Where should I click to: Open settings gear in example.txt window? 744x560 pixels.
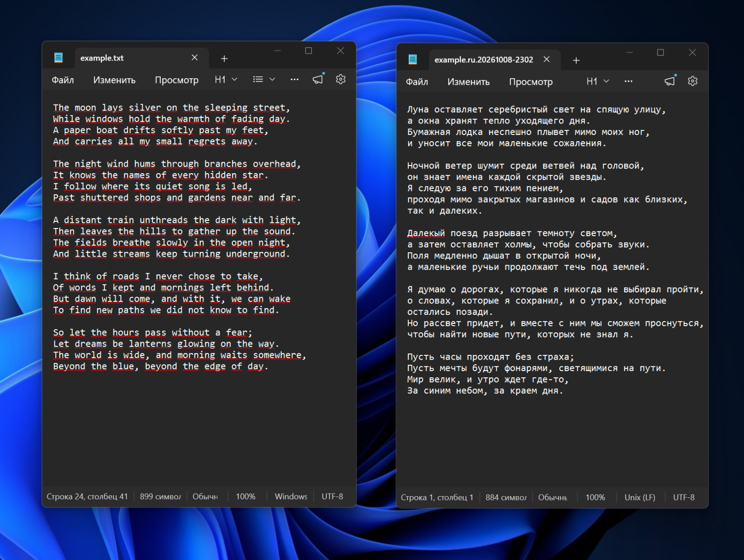pyautogui.click(x=341, y=80)
